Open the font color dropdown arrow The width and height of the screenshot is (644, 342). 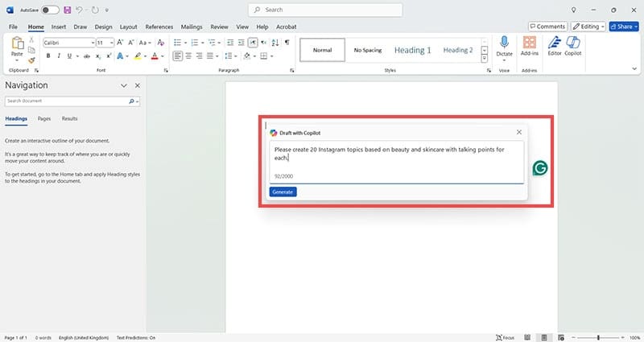pyautogui.click(x=163, y=56)
